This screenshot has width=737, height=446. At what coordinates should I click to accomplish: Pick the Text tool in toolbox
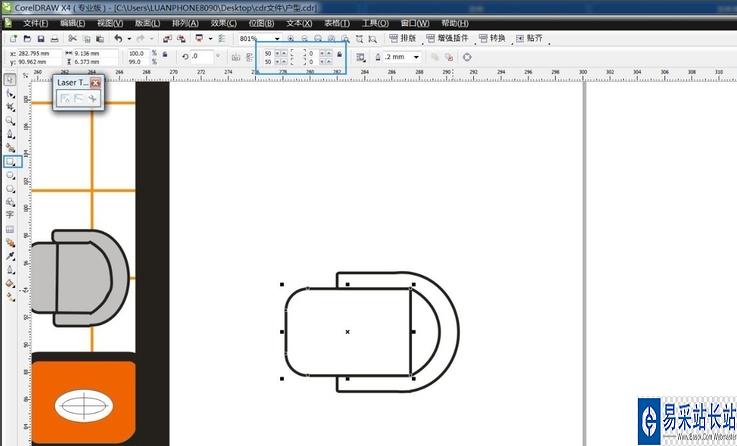(10, 214)
